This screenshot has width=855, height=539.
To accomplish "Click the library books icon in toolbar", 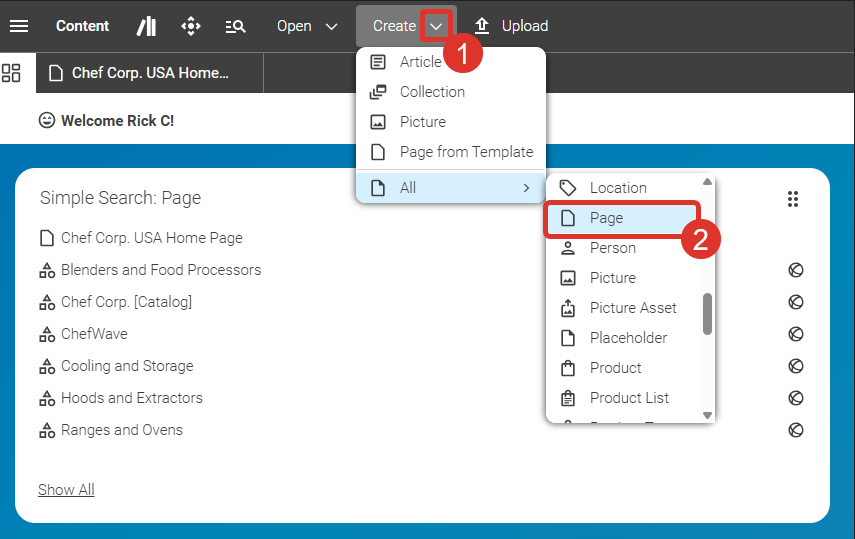I will click(x=146, y=26).
